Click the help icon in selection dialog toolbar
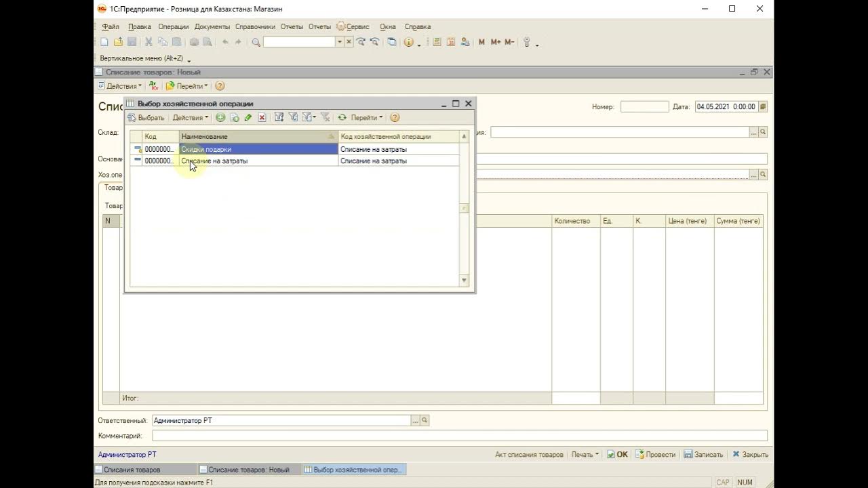The image size is (868, 488). tap(395, 118)
